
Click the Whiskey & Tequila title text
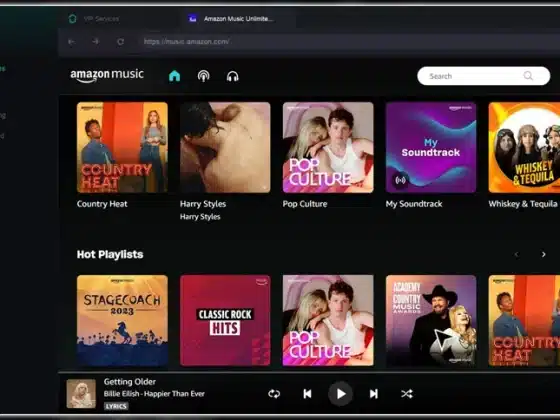[x=523, y=204]
